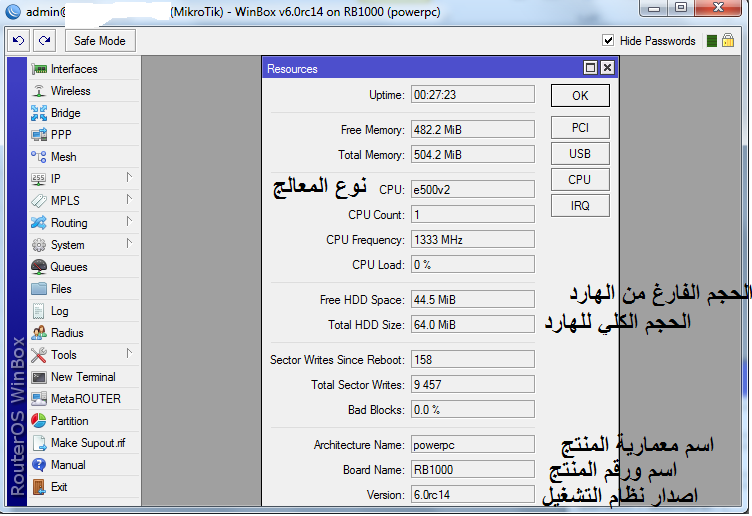Open the Files menu entry
The image size is (752, 516).
(84, 289)
